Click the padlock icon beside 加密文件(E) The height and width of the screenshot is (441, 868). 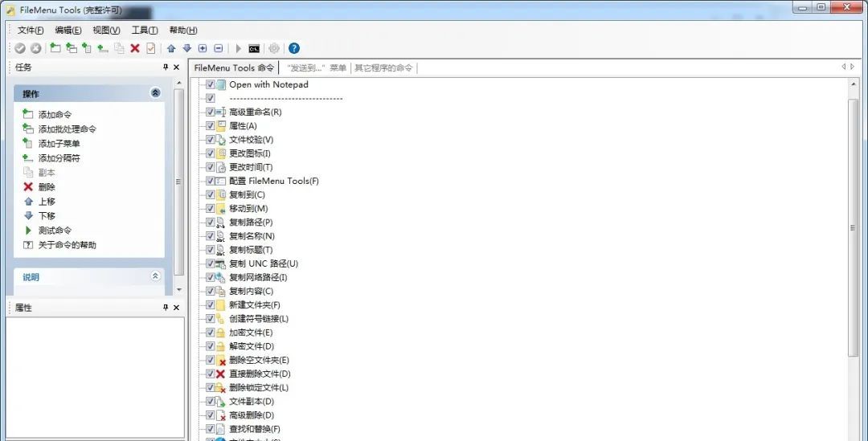click(x=221, y=333)
